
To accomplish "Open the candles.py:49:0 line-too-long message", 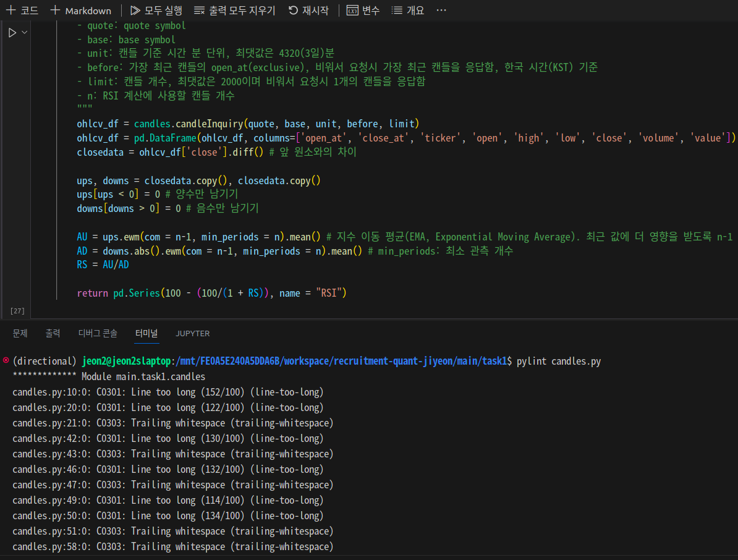I will point(168,500).
